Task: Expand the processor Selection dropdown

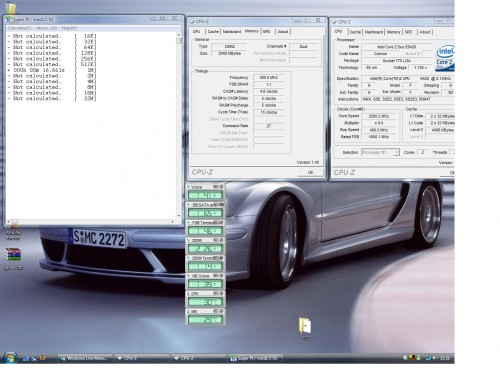Action: click(396, 152)
